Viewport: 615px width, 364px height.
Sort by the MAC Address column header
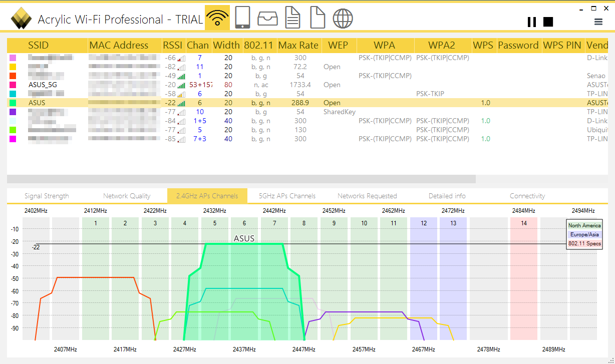(125, 45)
